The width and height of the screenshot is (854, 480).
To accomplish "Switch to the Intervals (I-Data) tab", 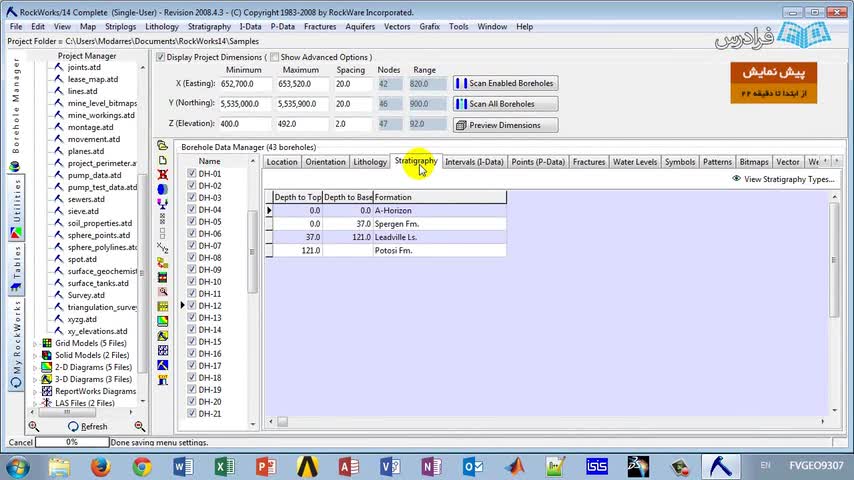I will pos(474,162).
